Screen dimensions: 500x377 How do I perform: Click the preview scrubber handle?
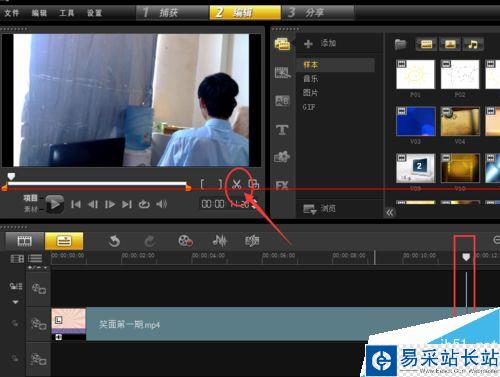coord(11,176)
